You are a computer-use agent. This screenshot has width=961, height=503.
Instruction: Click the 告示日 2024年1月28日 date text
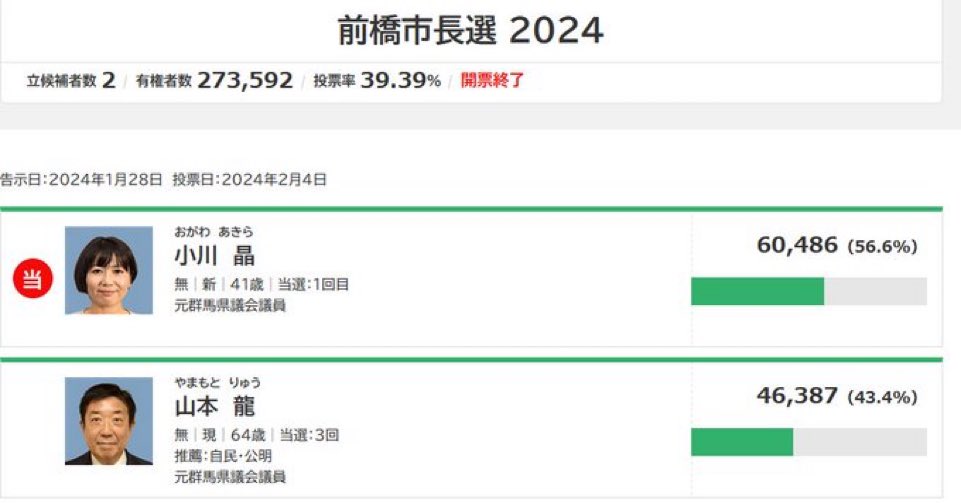point(82,180)
